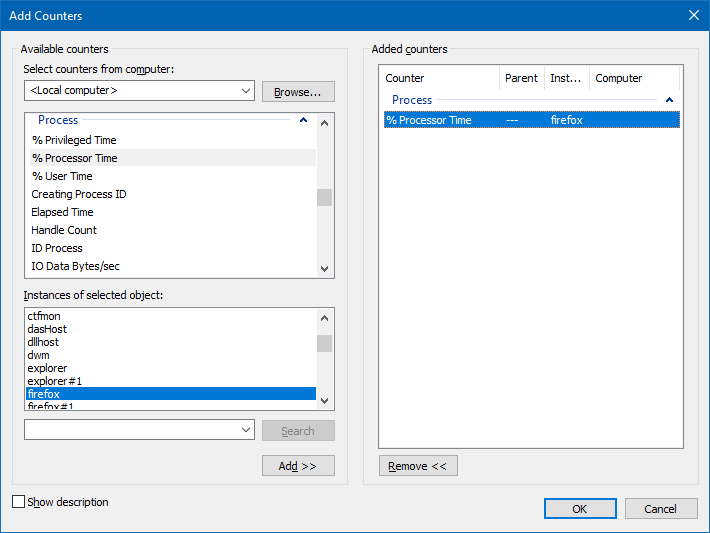Close the Add Counters window
The width and height of the screenshot is (710, 533).
[693, 15]
